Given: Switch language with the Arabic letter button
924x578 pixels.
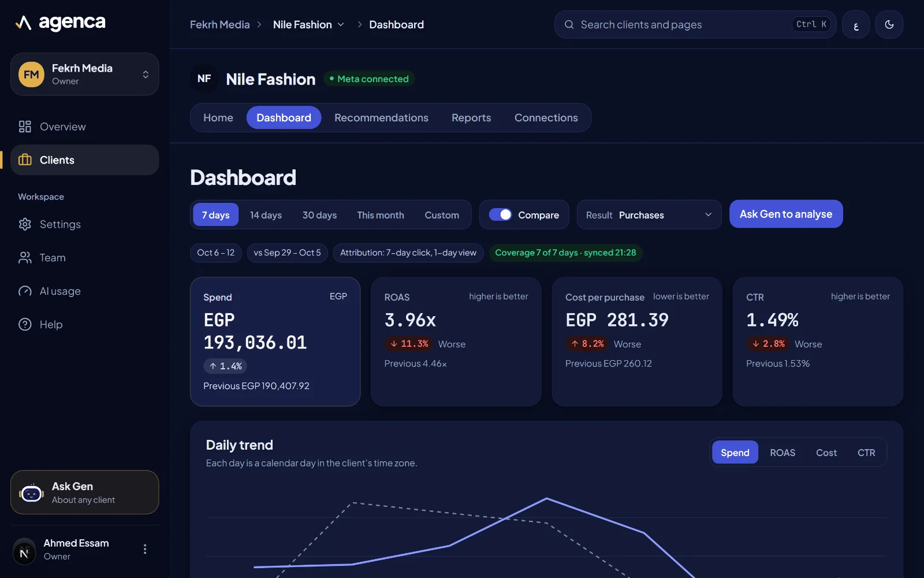Looking at the screenshot, I should tap(856, 25).
